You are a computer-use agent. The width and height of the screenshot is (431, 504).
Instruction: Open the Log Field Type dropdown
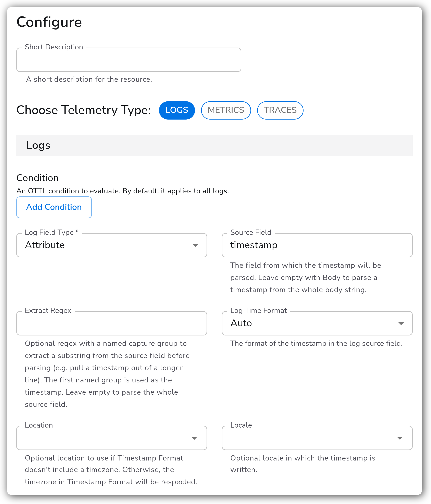point(112,245)
